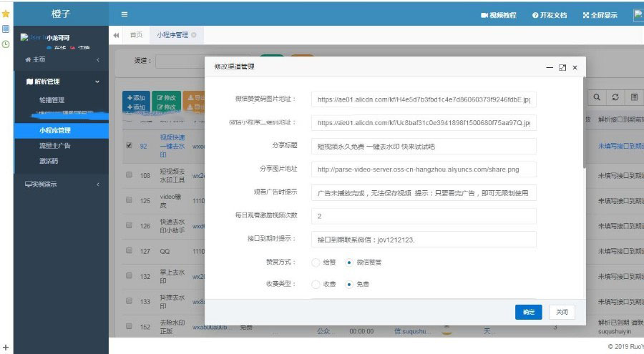This screenshot has height=354, width=644.
Task: Select the 微信赞赏 radio button
Action: (x=348, y=262)
